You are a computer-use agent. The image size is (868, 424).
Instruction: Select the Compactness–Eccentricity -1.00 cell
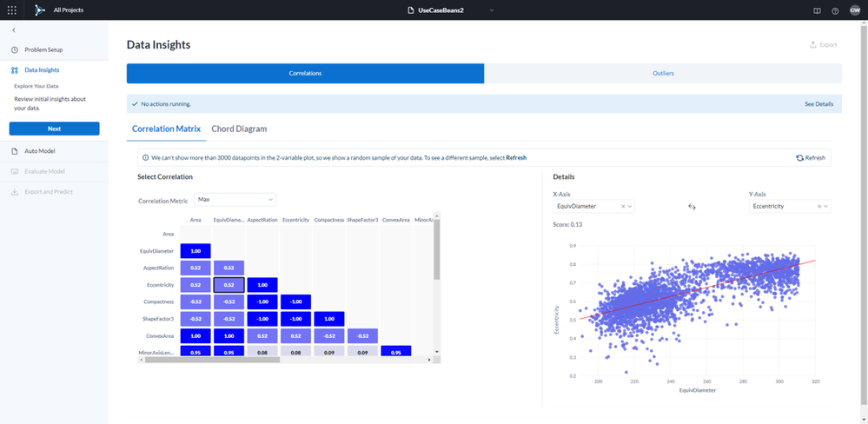coord(295,301)
